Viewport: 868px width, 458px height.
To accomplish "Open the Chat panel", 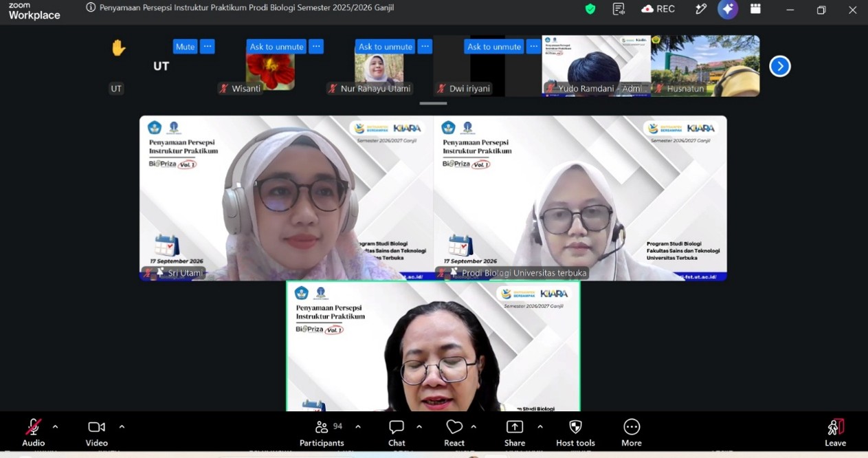I will pyautogui.click(x=397, y=433).
